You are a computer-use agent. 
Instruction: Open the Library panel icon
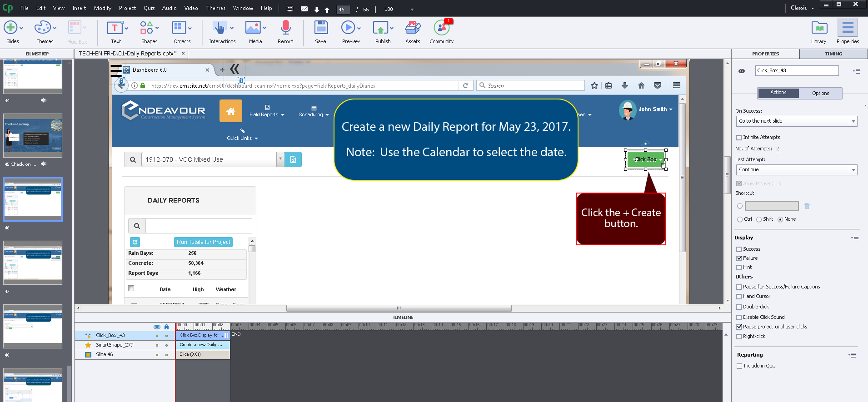point(819,29)
